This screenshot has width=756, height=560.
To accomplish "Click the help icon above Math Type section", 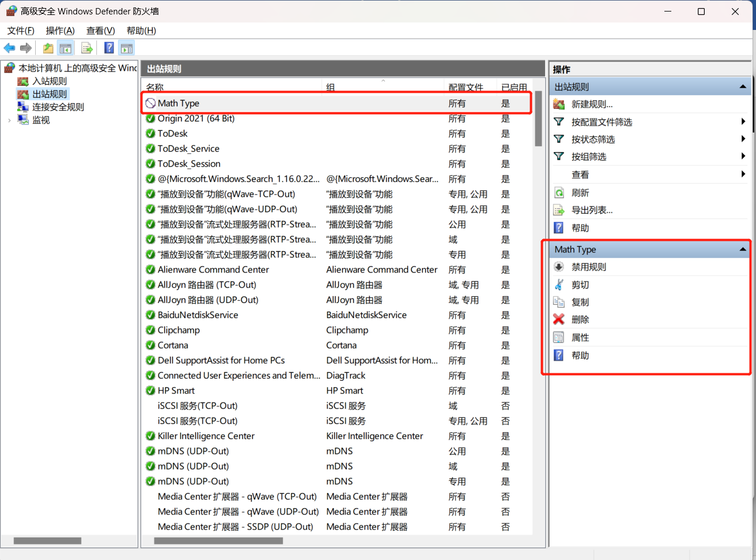I will point(559,228).
